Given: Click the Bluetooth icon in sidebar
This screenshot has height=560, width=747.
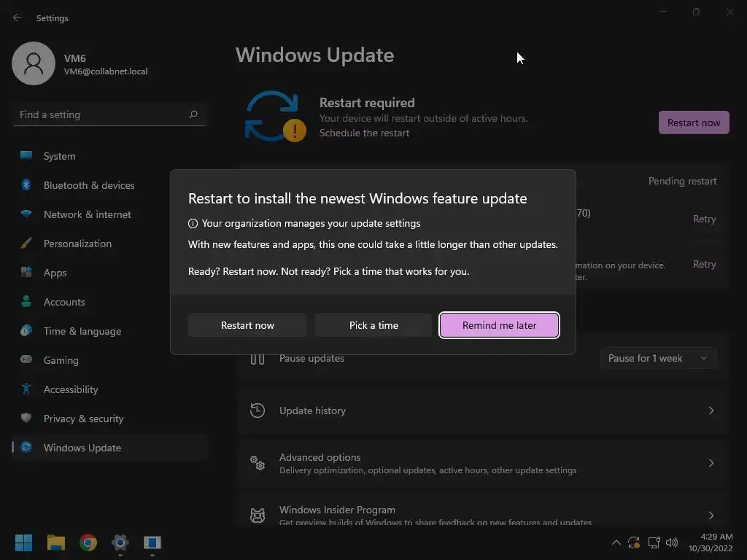Looking at the screenshot, I should pyautogui.click(x=26, y=184).
